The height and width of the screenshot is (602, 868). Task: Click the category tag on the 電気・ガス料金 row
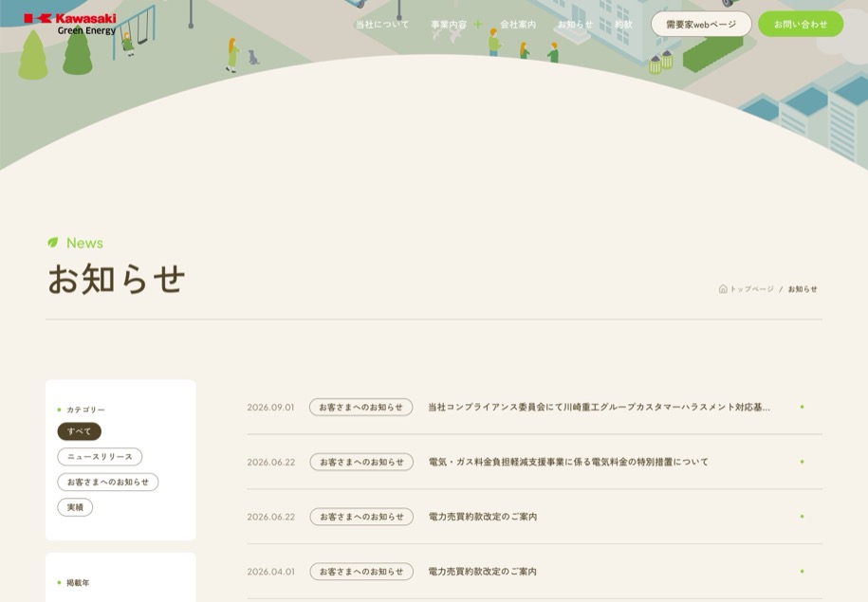(x=361, y=462)
